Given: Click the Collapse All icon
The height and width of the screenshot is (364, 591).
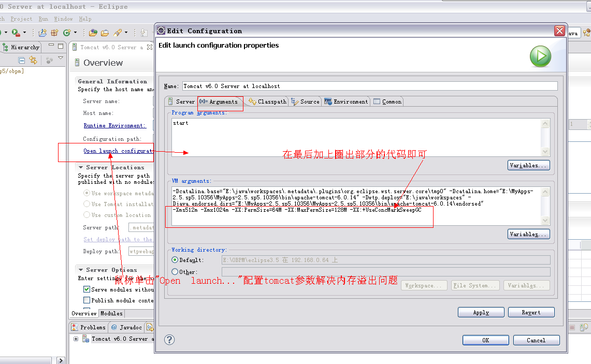Looking at the screenshot, I should pos(21,60).
